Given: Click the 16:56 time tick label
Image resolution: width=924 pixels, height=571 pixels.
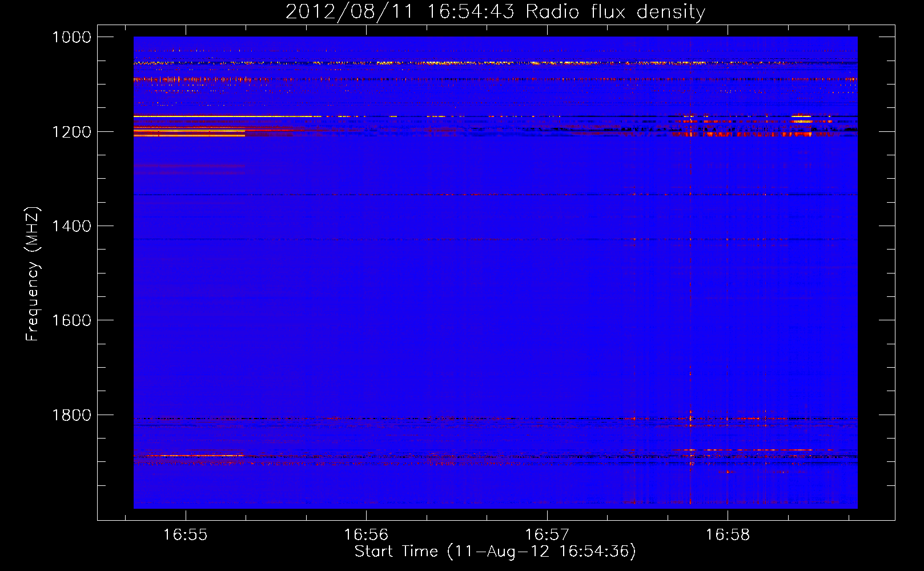Looking at the screenshot, I should (366, 535).
